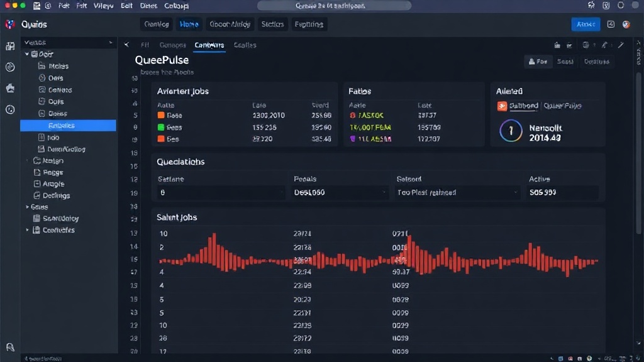The height and width of the screenshot is (362, 644).
Task: Open the user avatar in top right
Action: click(626, 25)
